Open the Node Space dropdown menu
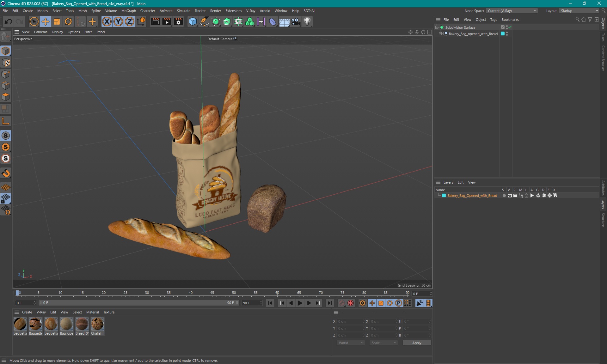607x364 pixels. [x=513, y=10]
